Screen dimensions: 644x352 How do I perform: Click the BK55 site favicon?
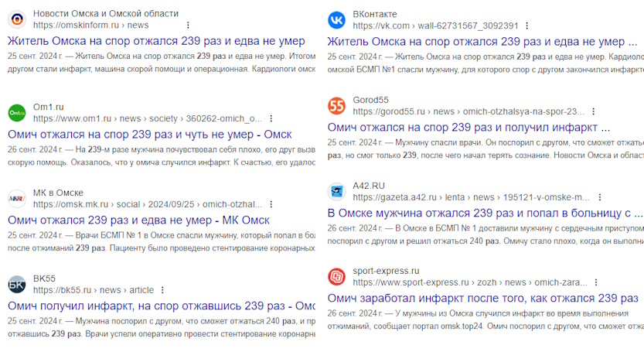tap(17, 284)
